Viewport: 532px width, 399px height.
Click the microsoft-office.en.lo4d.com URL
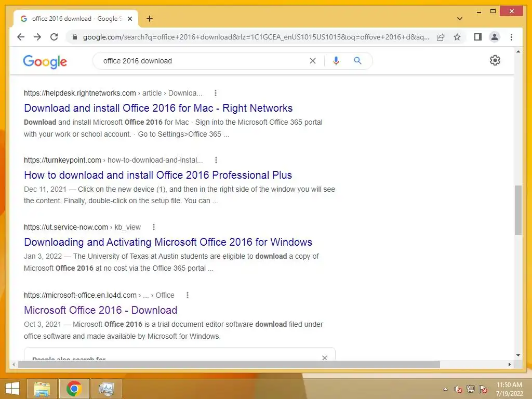click(x=80, y=295)
